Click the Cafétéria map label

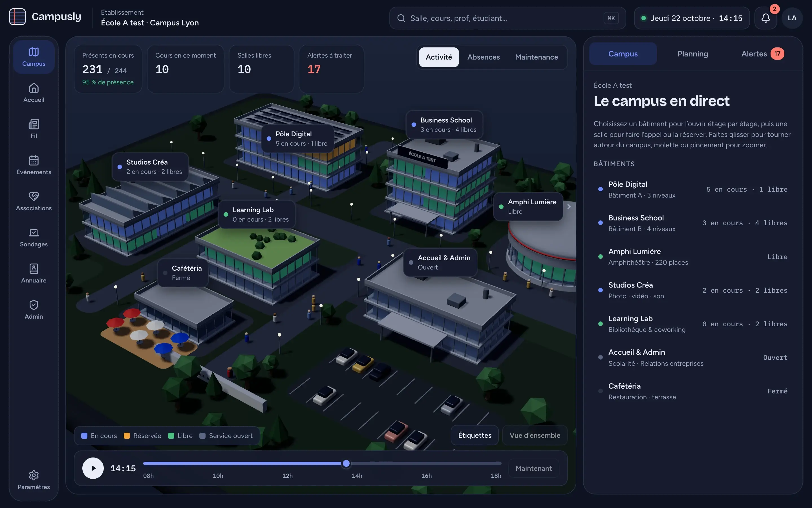[x=183, y=273]
